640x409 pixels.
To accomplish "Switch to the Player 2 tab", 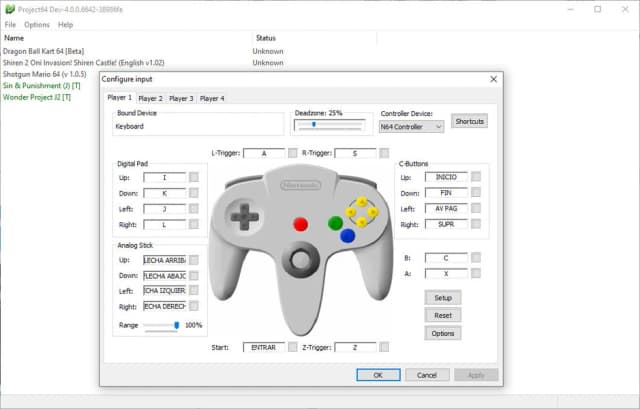I will click(x=151, y=98).
